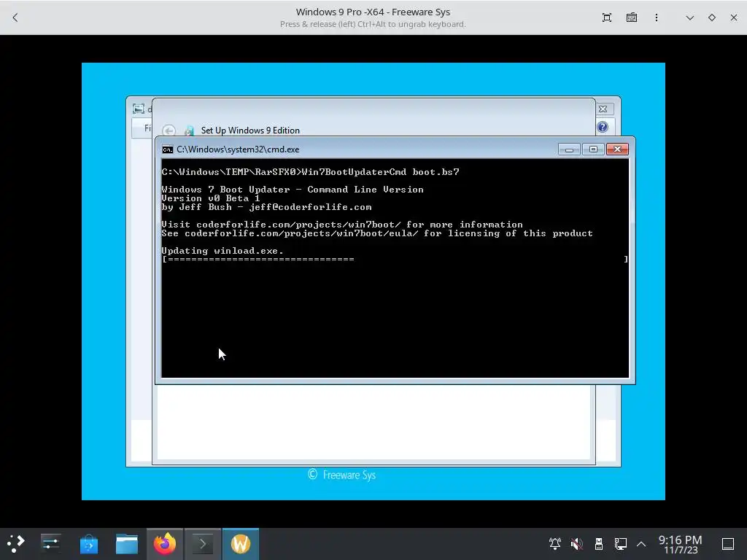Open help icon in background window

pos(602,127)
